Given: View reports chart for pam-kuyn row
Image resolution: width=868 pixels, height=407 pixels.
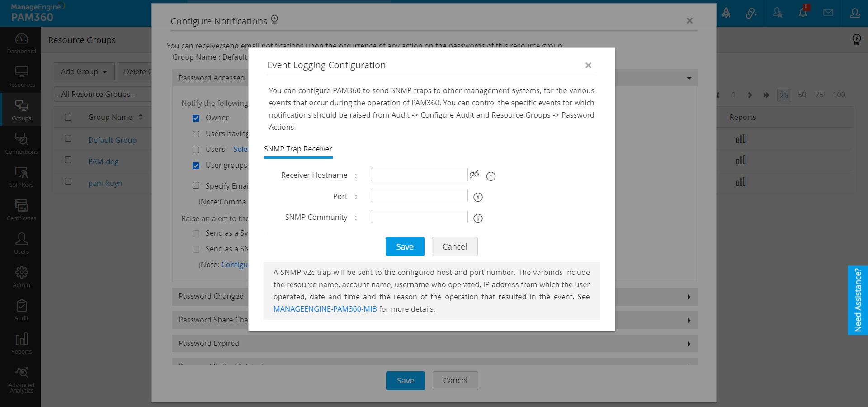Looking at the screenshot, I should pos(741,182).
